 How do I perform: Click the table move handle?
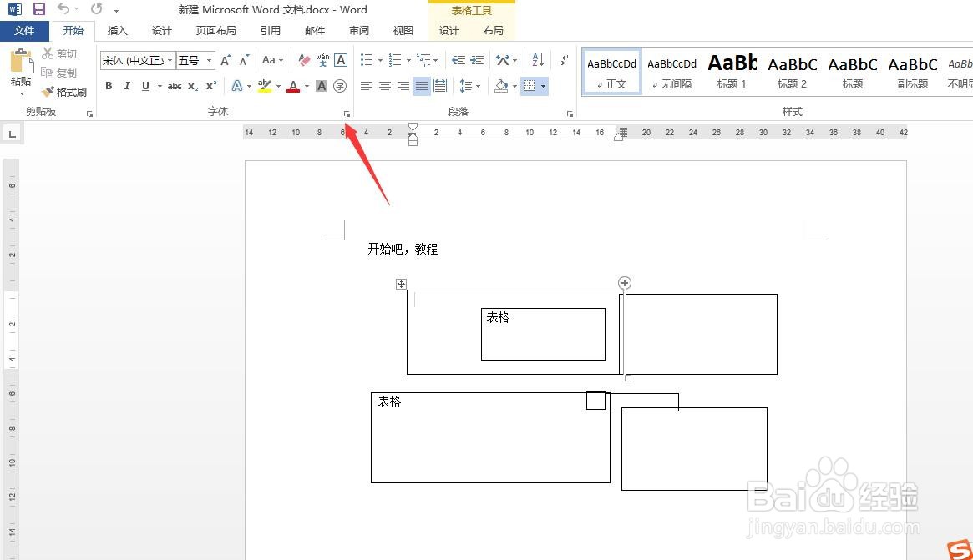[x=401, y=284]
